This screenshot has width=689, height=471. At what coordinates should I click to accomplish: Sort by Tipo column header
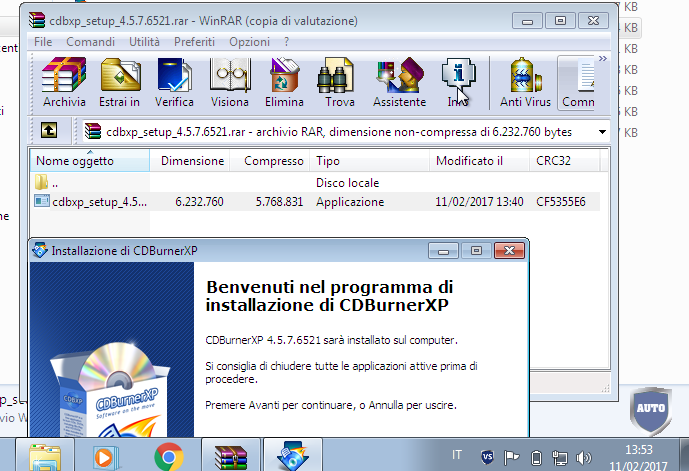tap(370, 161)
